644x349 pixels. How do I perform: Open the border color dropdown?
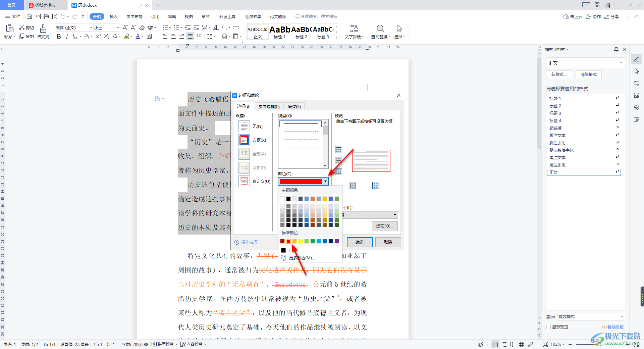tap(325, 181)
